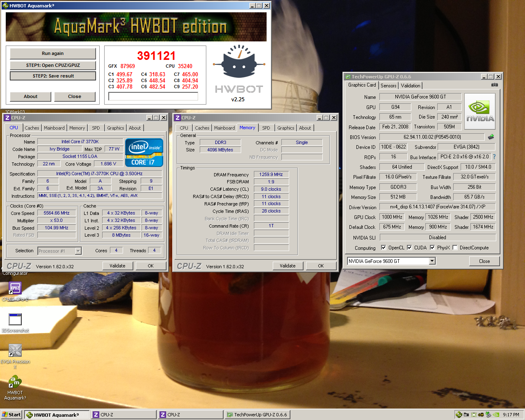Open the Graphics tab in CPU-Z memory window

286,128
